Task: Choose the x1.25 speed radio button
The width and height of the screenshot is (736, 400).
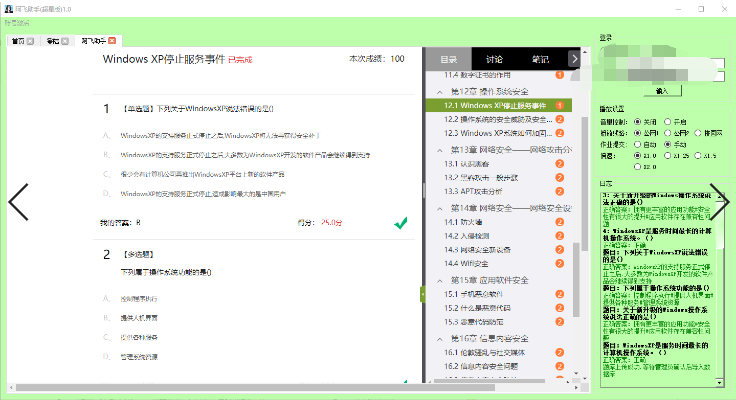Action: point(667,155)
